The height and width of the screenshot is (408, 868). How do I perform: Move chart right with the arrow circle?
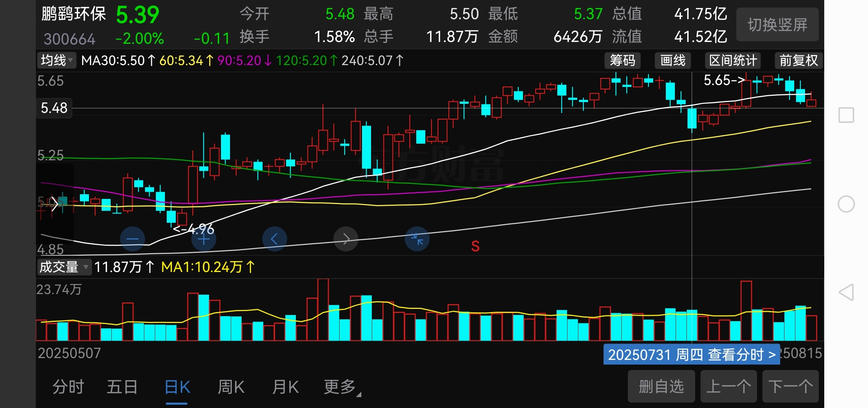[x=346, y=239]
